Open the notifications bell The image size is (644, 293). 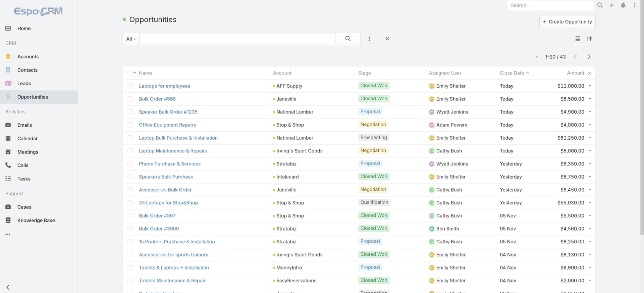coord(623,5)
